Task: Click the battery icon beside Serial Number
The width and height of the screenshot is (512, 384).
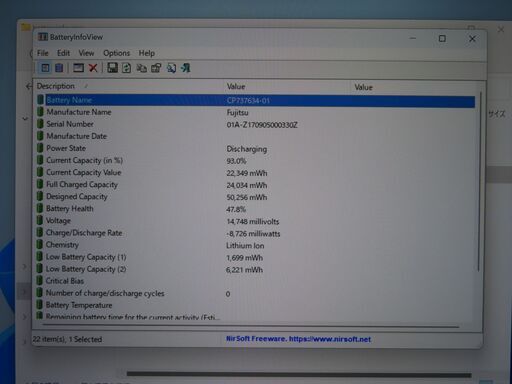Action: [x=40, y=124]
